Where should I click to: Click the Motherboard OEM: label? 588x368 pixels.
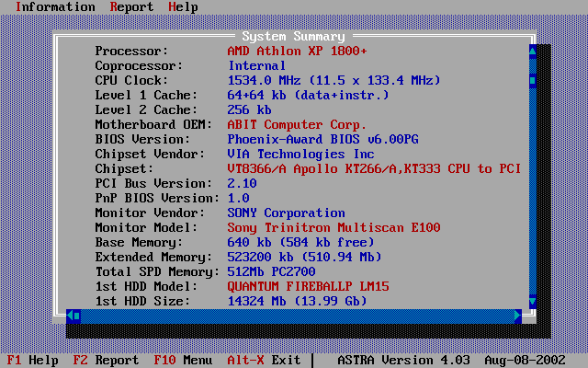tap(153, 125)
